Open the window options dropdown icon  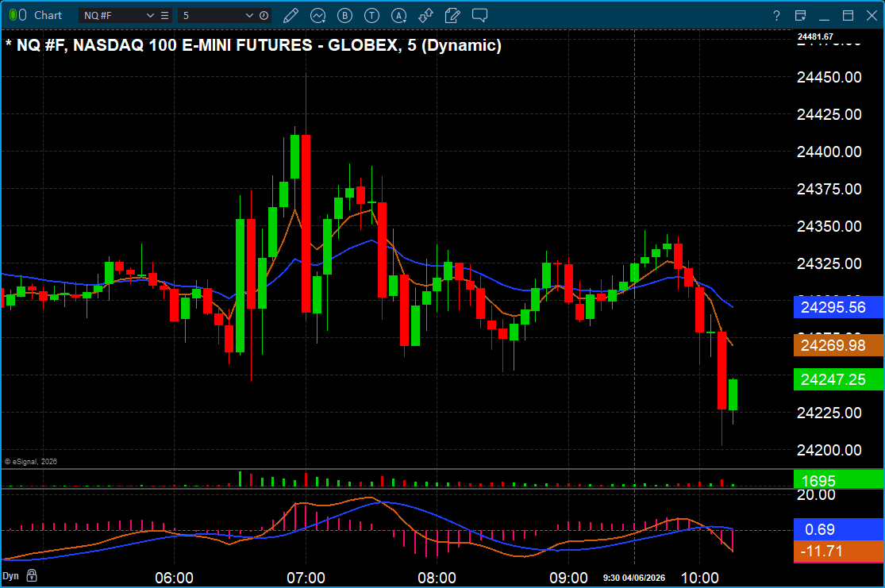point(800,16)
